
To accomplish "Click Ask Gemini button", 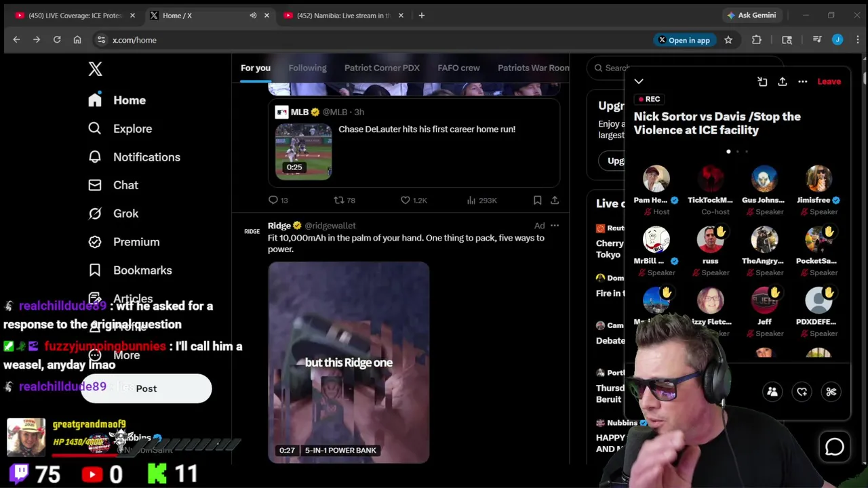I will pyautogui.click(x=751, y=15).
